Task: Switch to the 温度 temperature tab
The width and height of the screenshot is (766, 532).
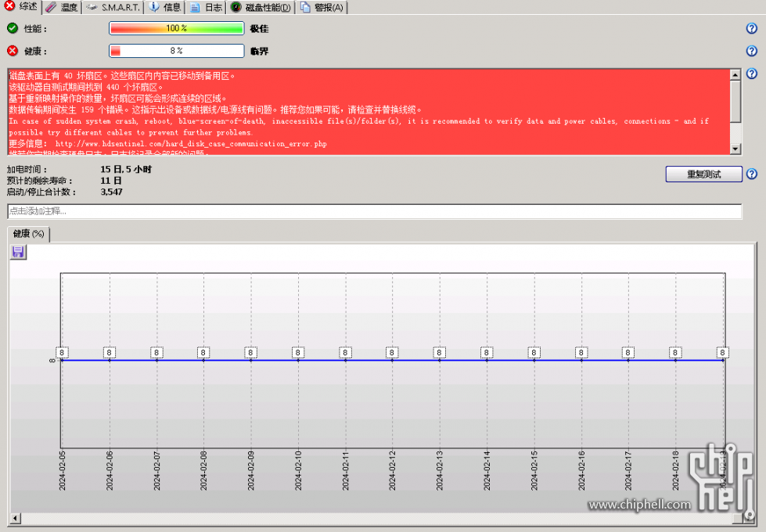Action: (62, 7)
